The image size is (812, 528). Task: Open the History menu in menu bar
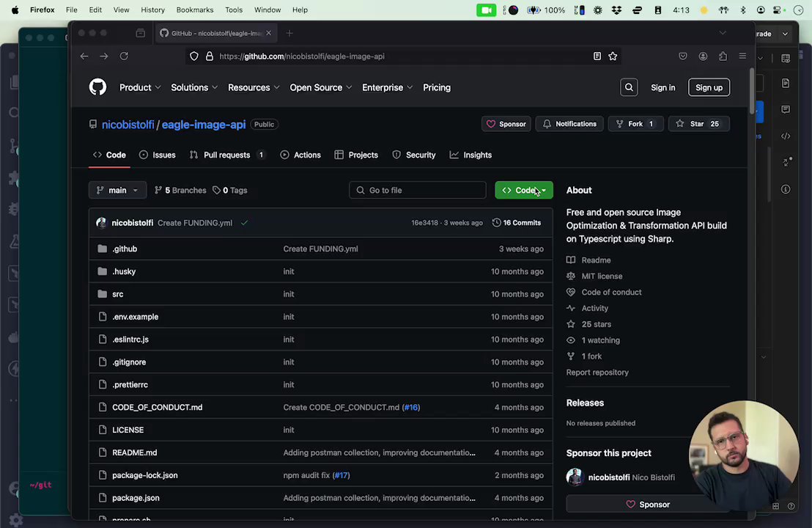click(152, 10)
